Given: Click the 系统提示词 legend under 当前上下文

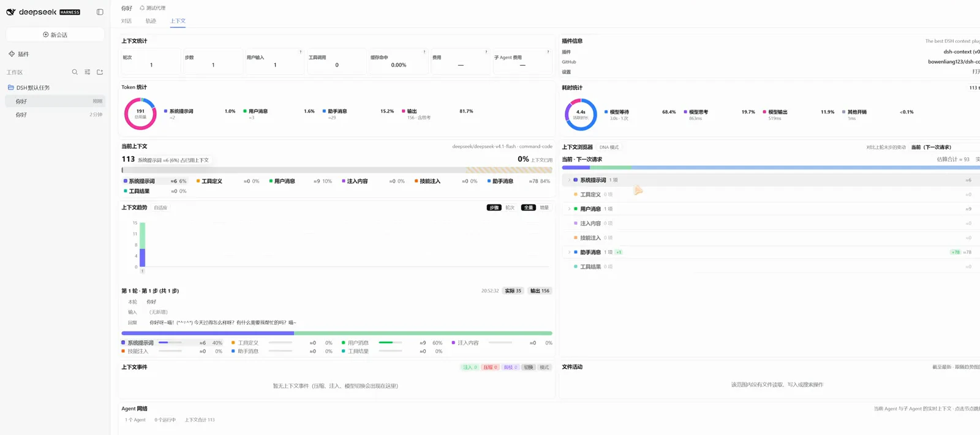Looking at the screenshot, I should point(156,181).
